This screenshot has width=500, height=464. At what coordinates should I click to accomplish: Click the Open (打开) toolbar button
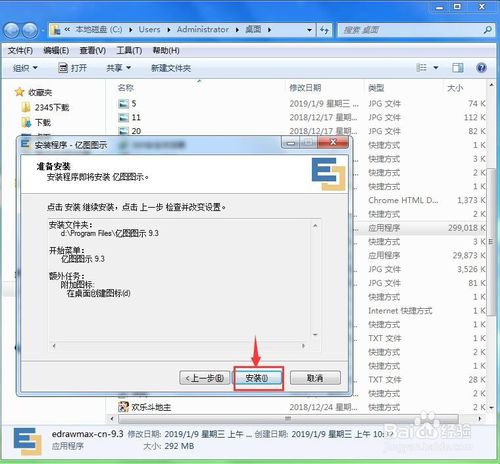point(72,68)
